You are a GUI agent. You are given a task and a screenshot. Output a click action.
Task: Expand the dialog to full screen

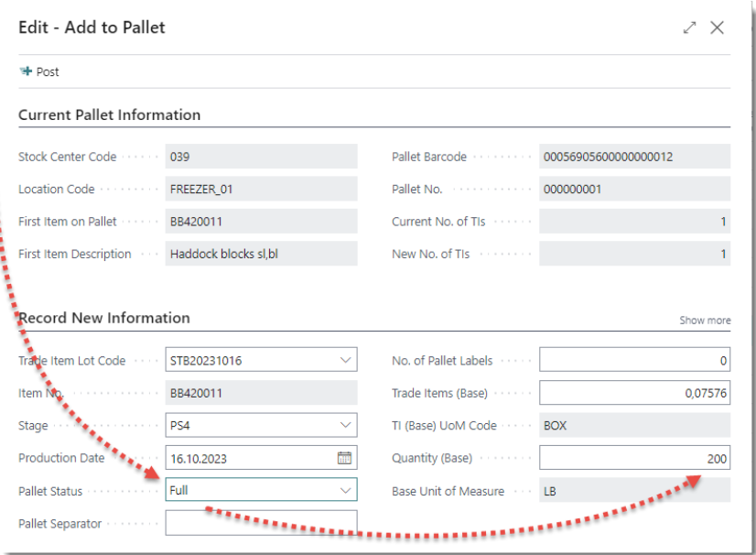pyautogui.click(x=689, y=27)
